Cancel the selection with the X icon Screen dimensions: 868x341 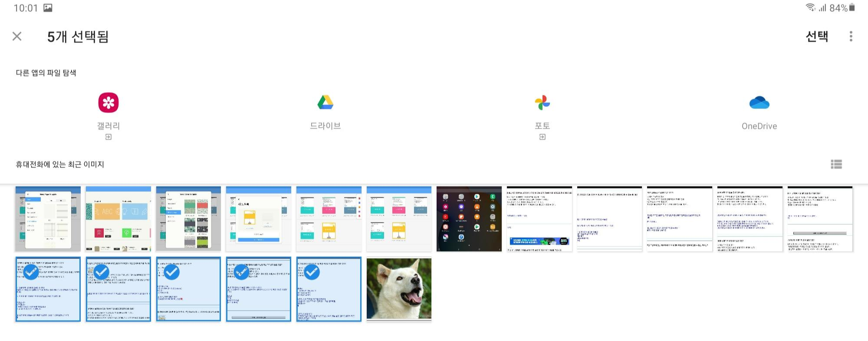(17, 36)
